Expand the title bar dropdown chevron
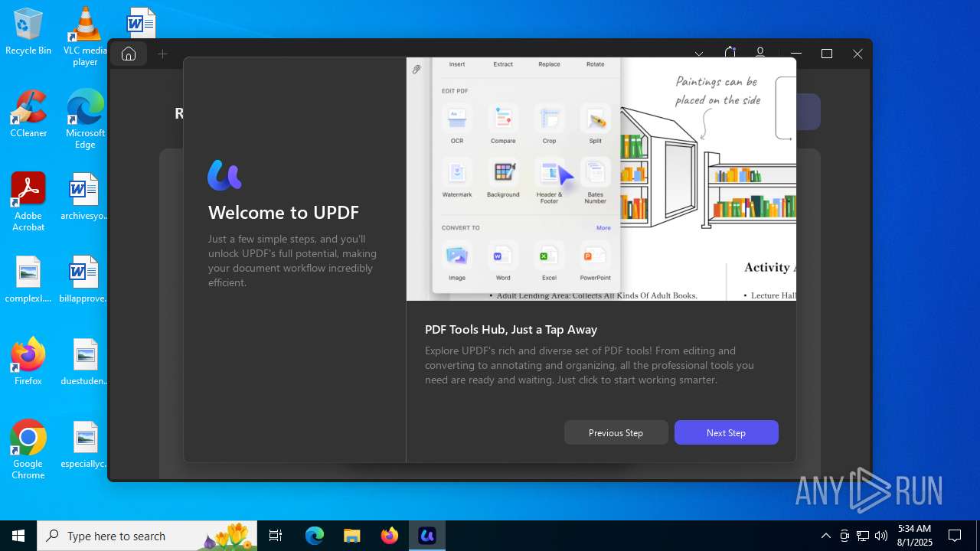The image size is (980, 551). coord(699,54)
